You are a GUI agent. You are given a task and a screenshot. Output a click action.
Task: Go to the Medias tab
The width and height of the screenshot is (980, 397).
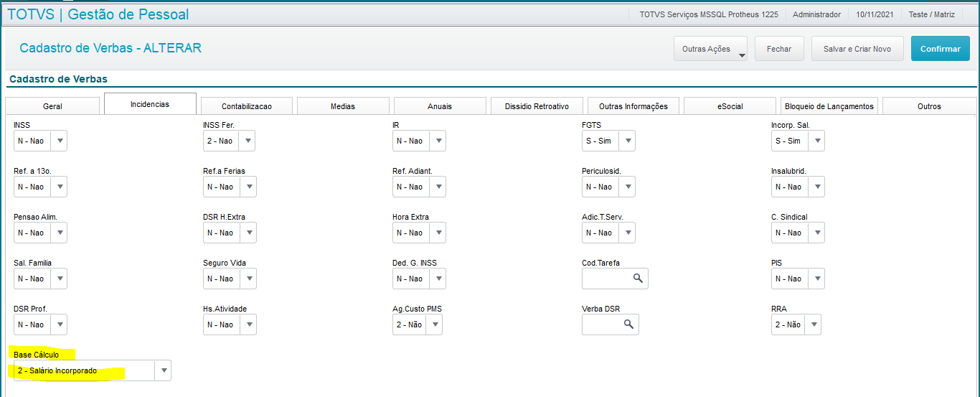[343, 106]
